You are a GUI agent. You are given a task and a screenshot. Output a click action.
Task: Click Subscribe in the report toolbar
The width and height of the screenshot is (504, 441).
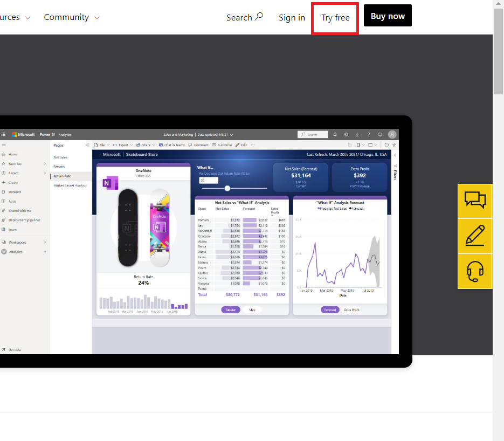pos(222,145)
